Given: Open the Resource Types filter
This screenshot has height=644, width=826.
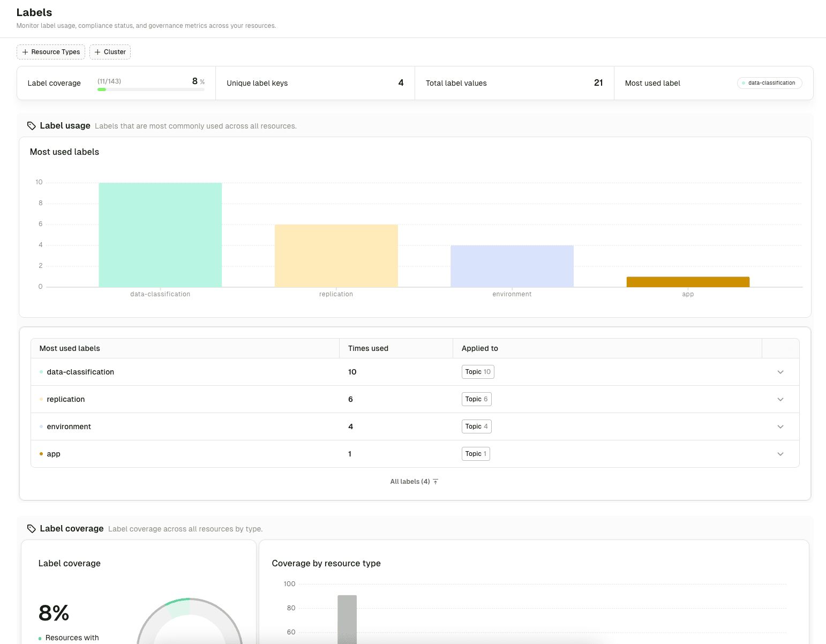Looking at the screenshot, I should point(50,51).
